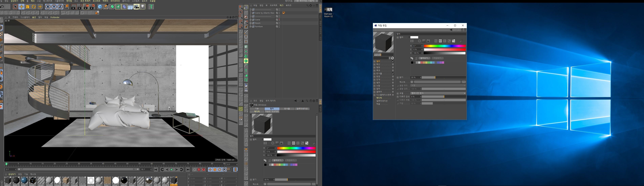Toggle the parameter P key icon
Image resolution: width=644 pixels, height=186 pixels.
click(x=224, y=170)
